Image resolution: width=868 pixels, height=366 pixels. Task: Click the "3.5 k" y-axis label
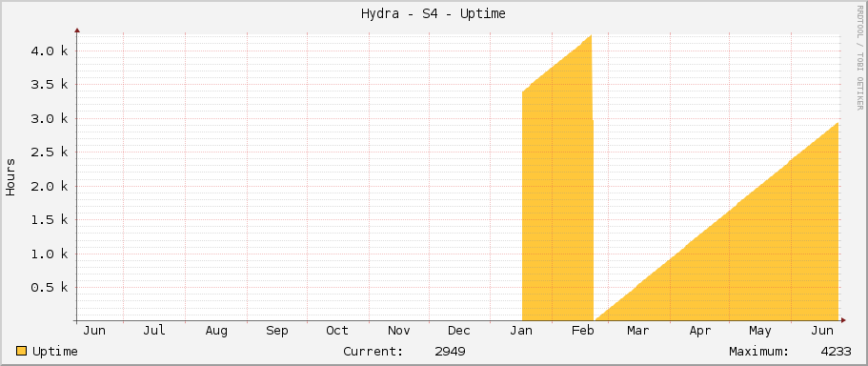49,85
